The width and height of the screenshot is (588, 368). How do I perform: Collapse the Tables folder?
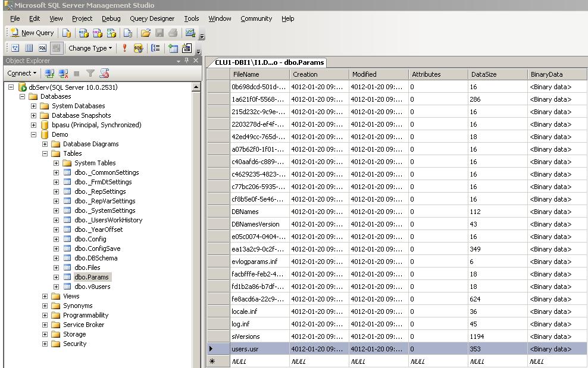45,153
